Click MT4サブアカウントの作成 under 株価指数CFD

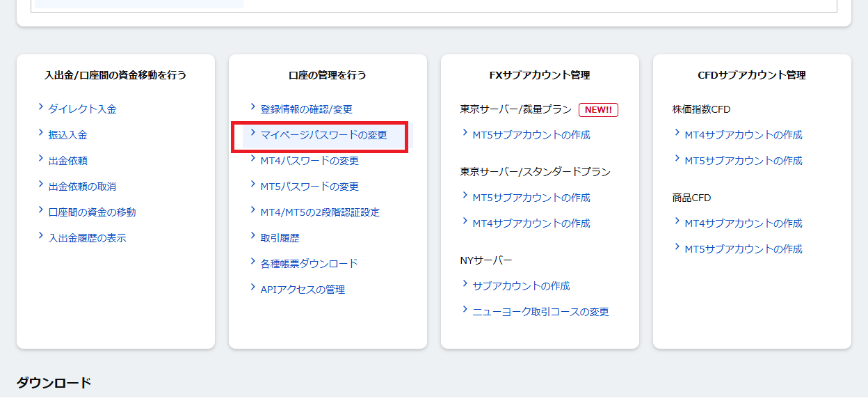tap(744, 135)
